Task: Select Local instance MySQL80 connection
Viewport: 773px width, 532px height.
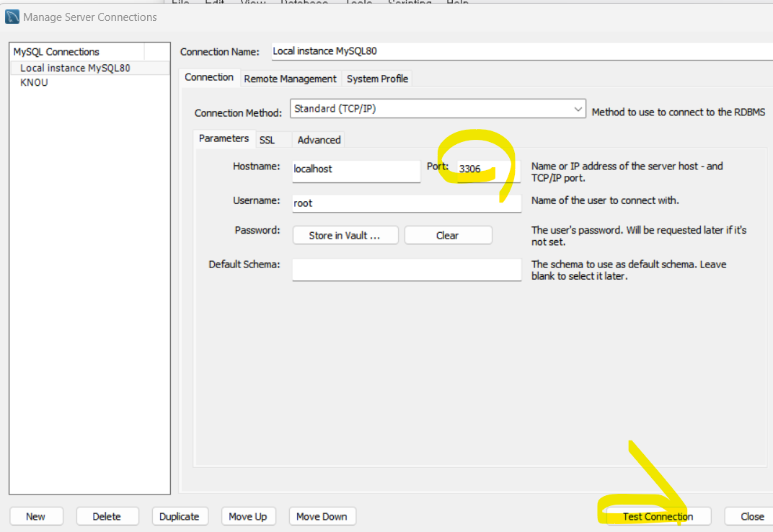Action: click(x=89, y=68)
